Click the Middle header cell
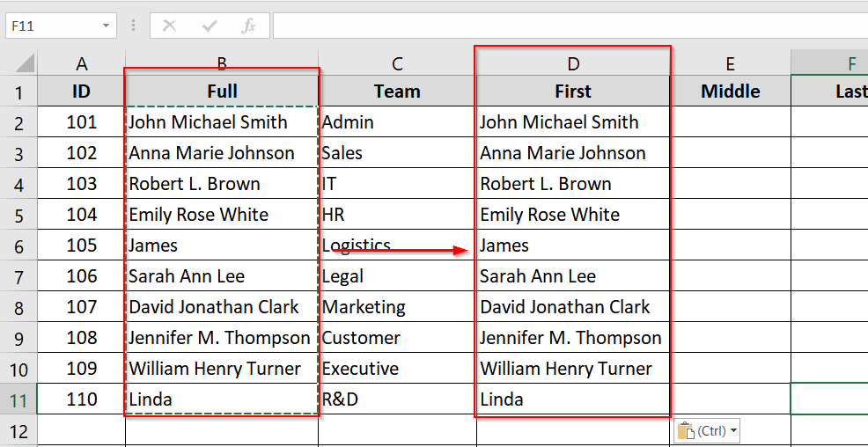The height and width of the screenshot is (447, 868). tap(730, 92)
